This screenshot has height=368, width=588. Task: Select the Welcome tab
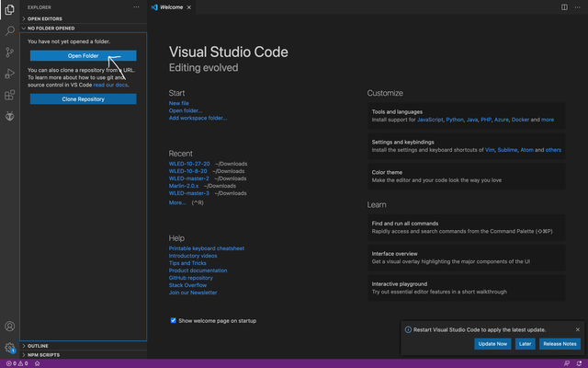point(172,7)
